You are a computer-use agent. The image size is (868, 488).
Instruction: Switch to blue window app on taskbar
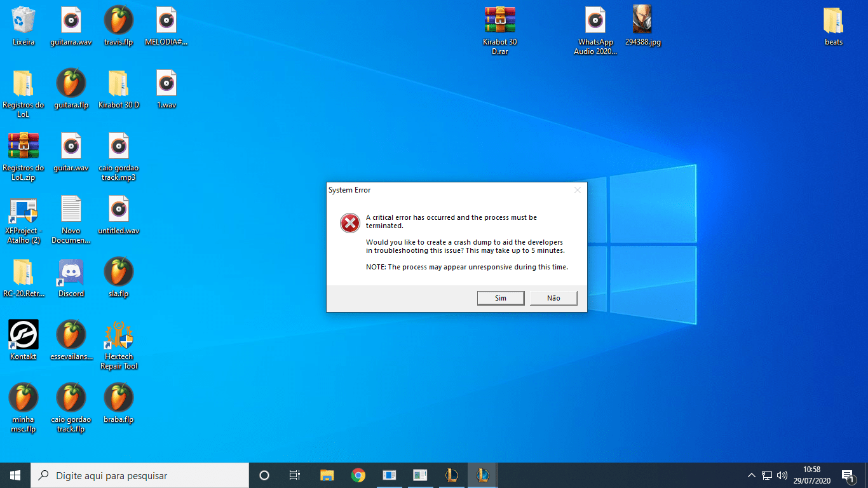[389, 475]
